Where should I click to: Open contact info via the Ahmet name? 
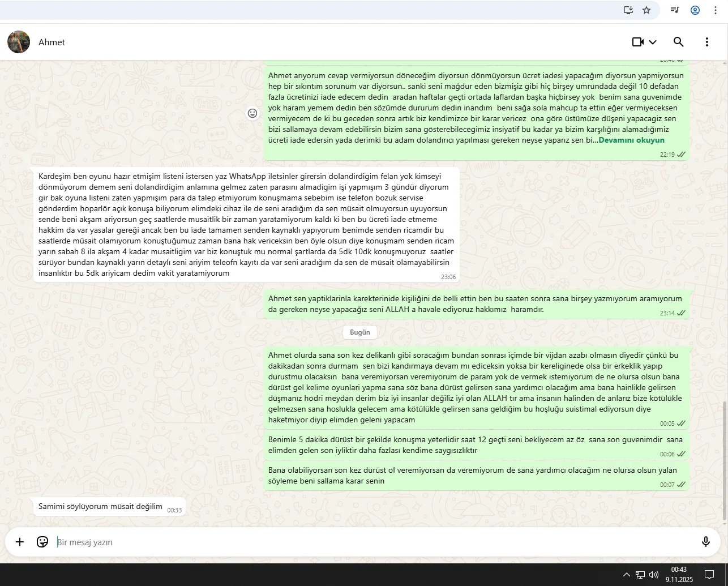click(x=52, y=42)
